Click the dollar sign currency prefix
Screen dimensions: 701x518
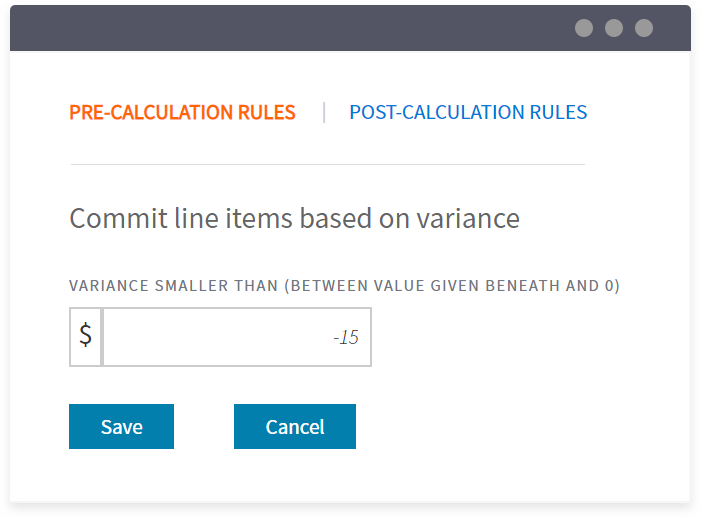[x=86, y=337]
